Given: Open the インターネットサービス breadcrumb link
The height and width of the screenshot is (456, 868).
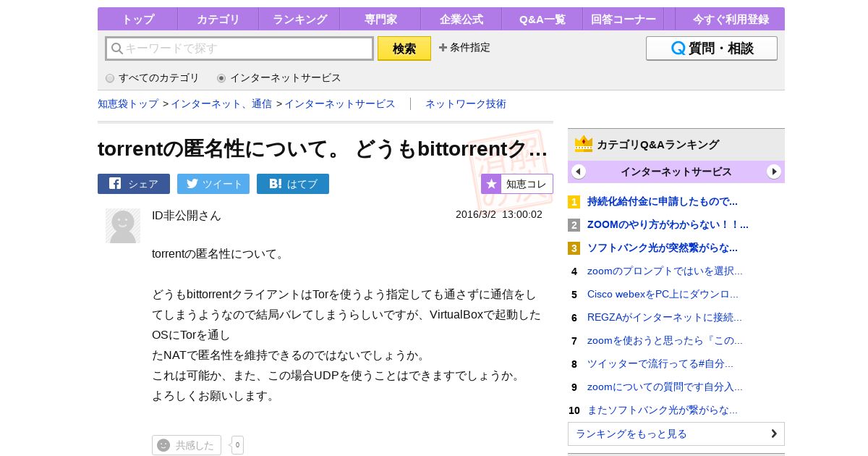Looking at the screenshot, I should [x=340, y=104].
